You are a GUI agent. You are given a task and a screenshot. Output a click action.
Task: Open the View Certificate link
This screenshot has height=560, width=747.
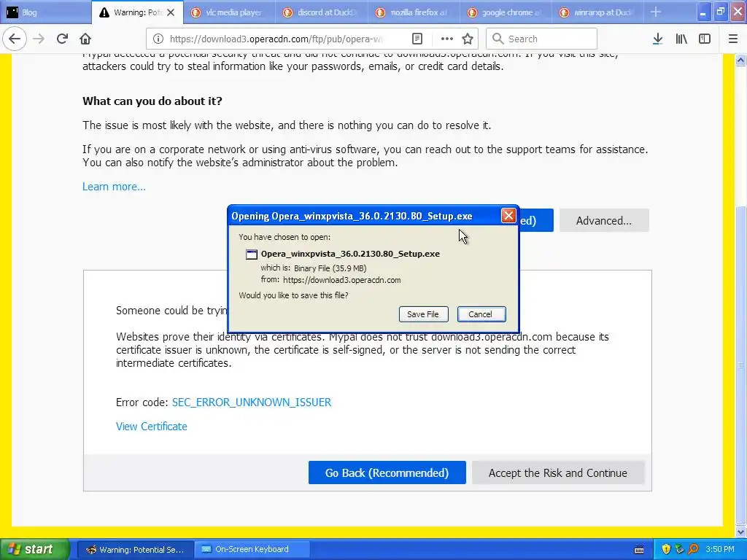point(152,427)
